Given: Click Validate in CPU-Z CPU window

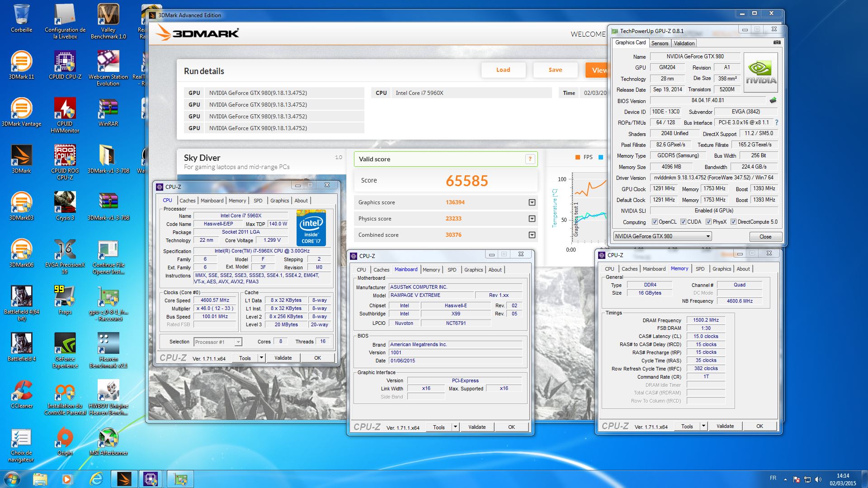Looking at the screenshot, I should [283, 358].
